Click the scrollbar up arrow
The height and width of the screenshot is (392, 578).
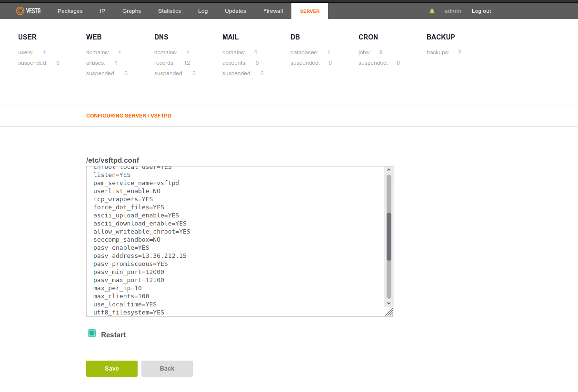click(389, 169)
